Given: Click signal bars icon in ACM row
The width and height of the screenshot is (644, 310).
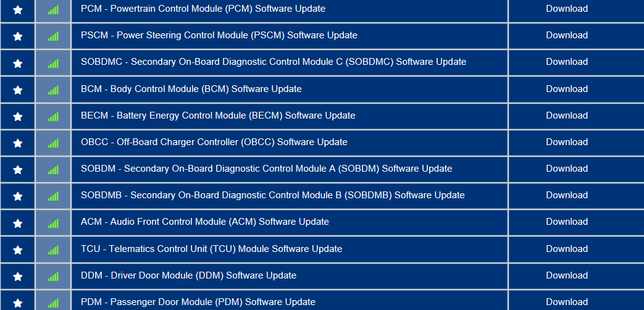Looking at the screenshot, I should [x=53, y=223].
